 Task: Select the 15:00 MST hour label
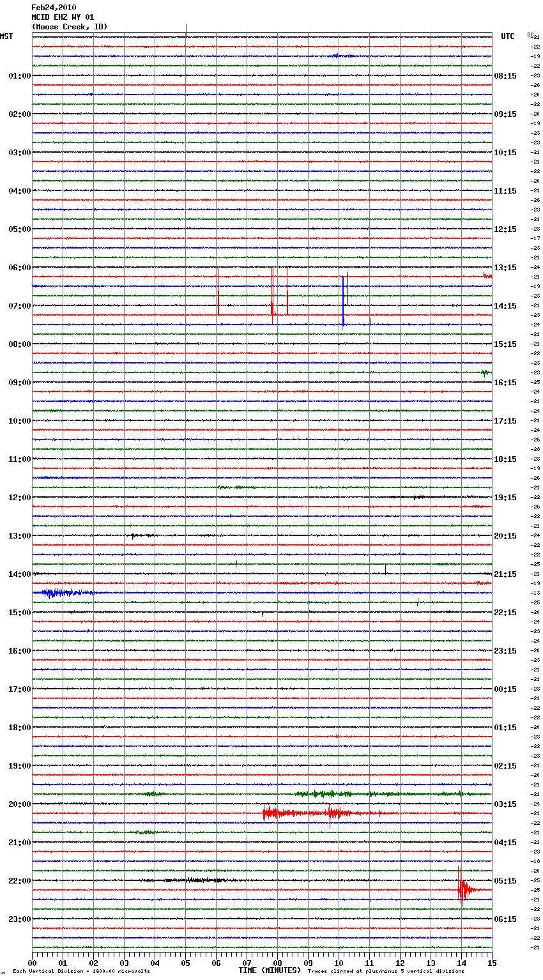[x=20, y=613]
